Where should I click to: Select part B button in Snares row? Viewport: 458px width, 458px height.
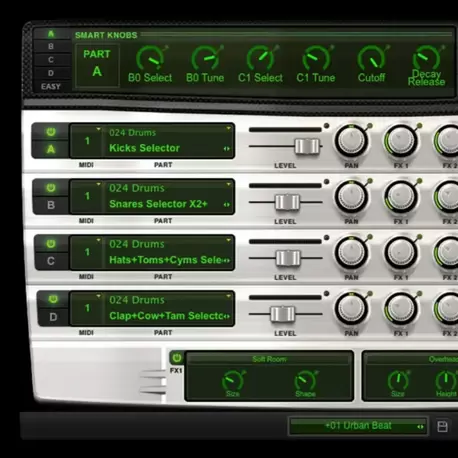(x=51, y=205)
